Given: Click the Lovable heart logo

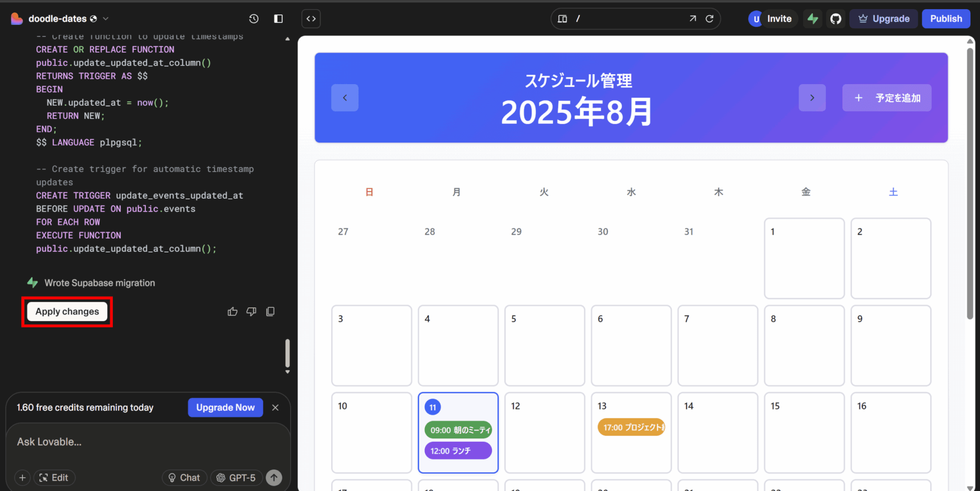Looking at the screenshot, I should [17, 19].
